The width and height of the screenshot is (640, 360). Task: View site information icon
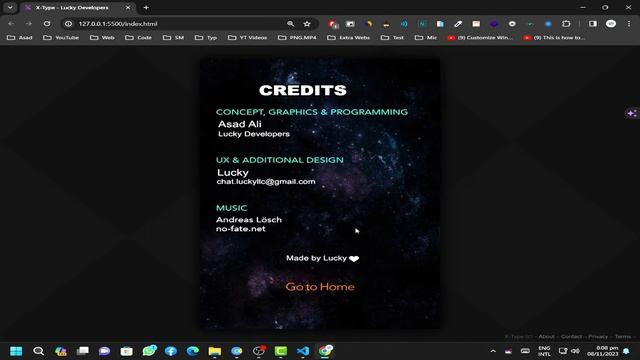click(x=69, y=24)
